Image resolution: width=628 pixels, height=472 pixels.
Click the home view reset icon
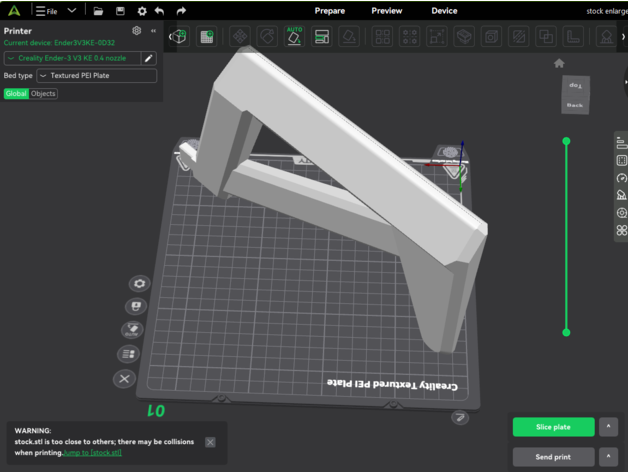[x=559, y=63]
